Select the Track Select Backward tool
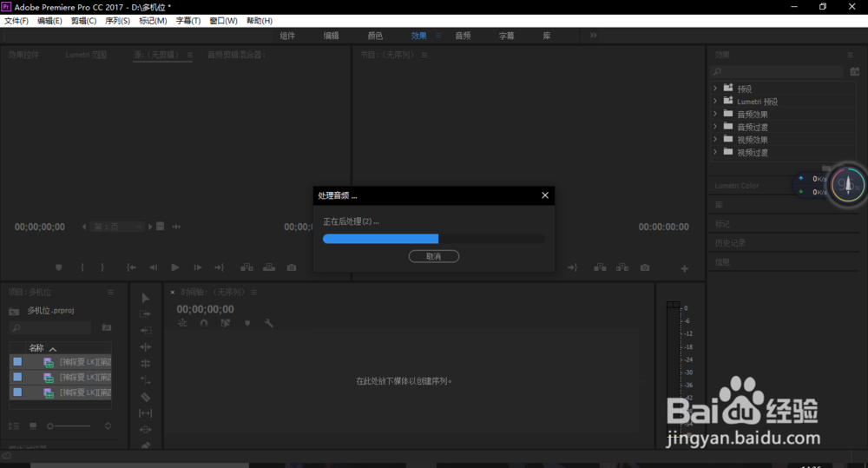 point(146,330)
